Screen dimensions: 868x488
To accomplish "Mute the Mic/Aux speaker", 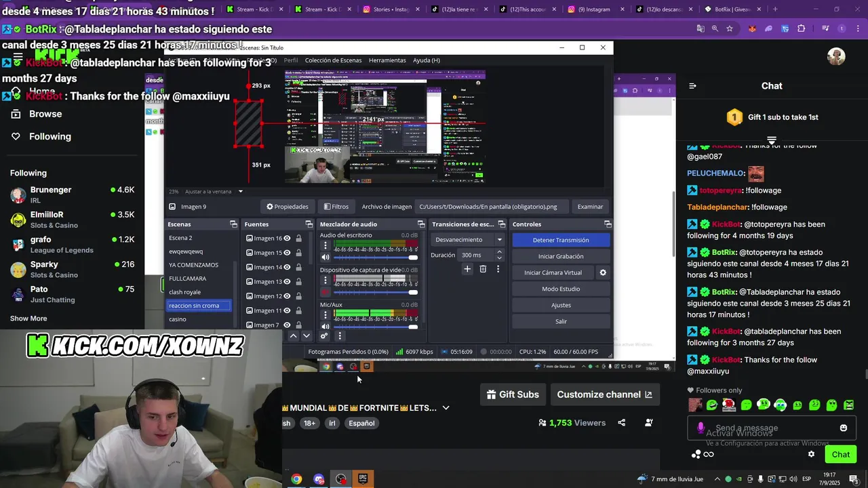I will tap(325, 327).
